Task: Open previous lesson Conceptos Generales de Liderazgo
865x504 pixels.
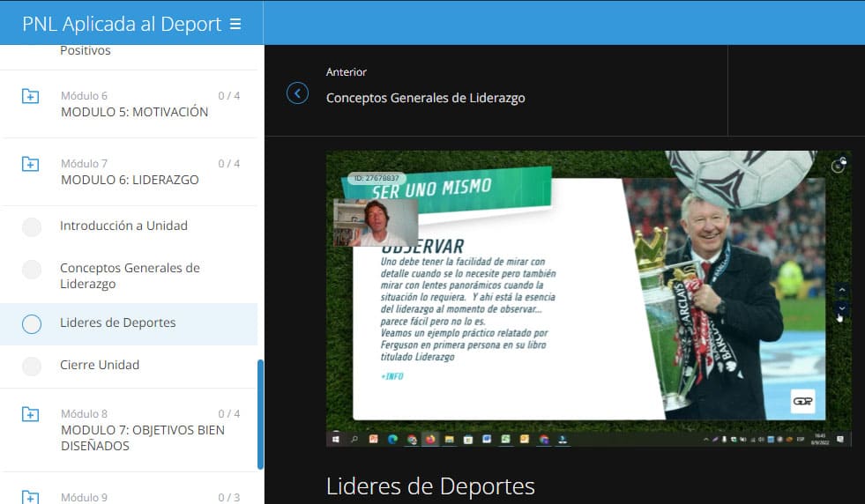Action: (425, 98)
